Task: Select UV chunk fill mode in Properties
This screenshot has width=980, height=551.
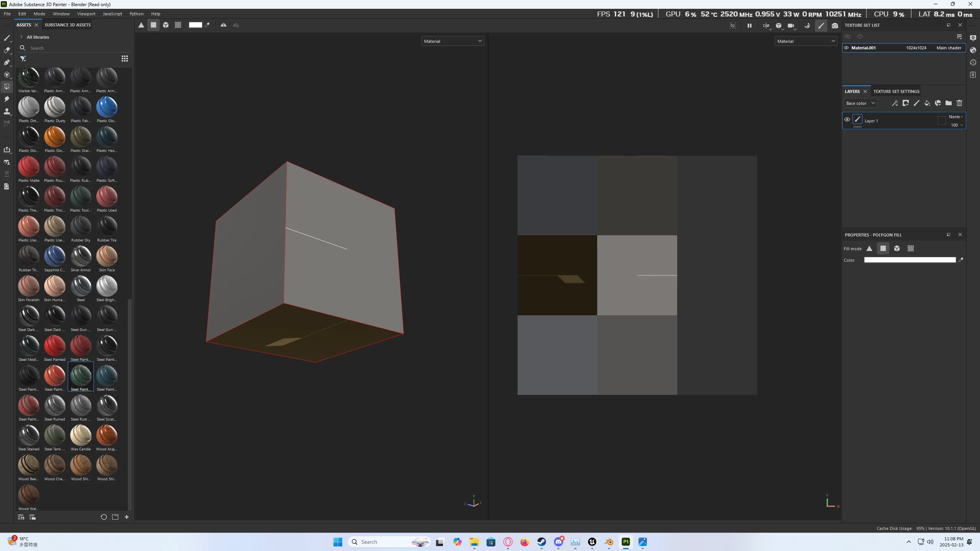Action: coord(911,249)
